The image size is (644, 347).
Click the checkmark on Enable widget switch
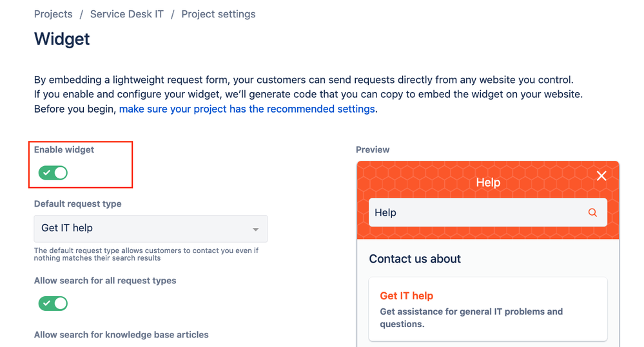(x=47, y=173)
